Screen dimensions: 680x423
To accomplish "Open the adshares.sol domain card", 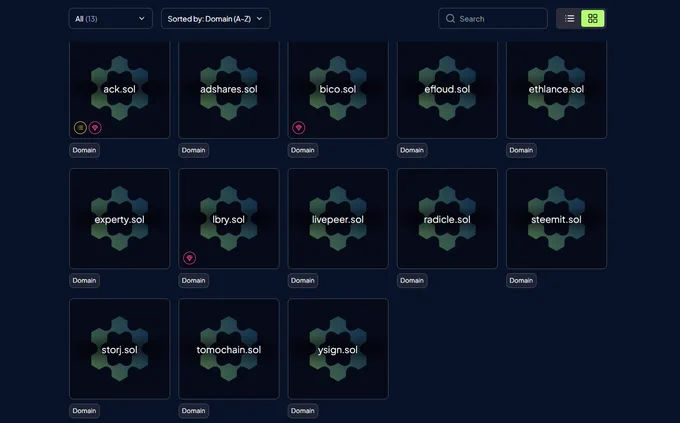I will click(x=229, y=89).
